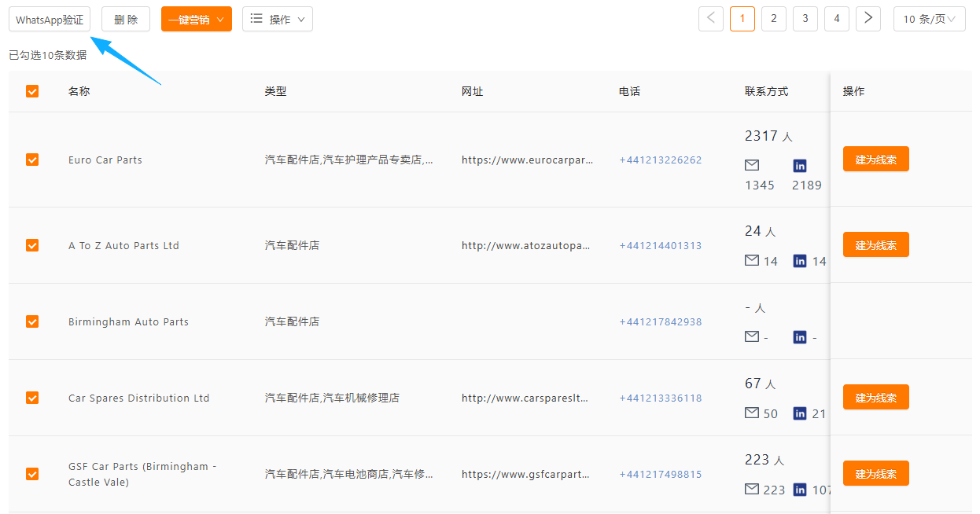Click email icon for Euro Car Parts
This screenshot has width=980, height=514.
[x=752, y=165]
